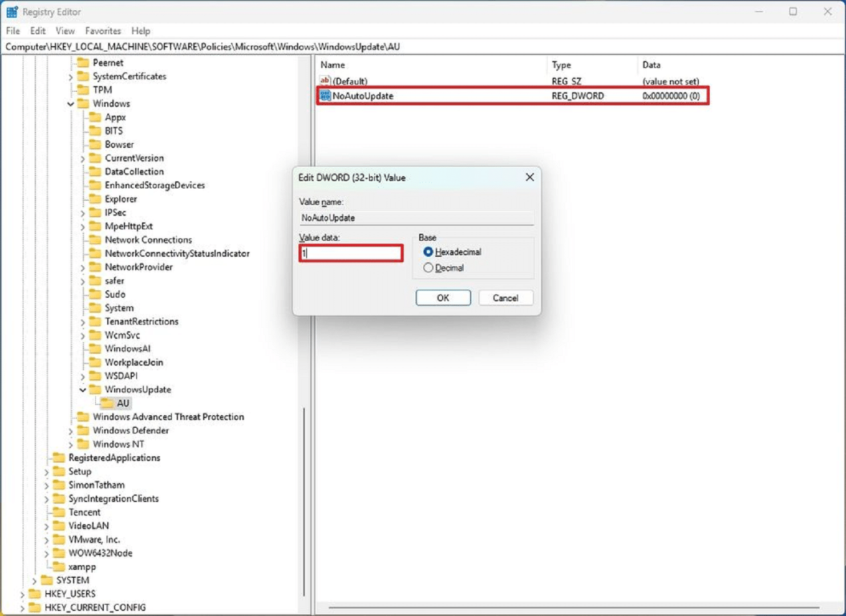Viewport: 846px width, 616px height.
Task: Click the NoAutoUpdate DWORD value icon
Action: [x=325, y=96]
